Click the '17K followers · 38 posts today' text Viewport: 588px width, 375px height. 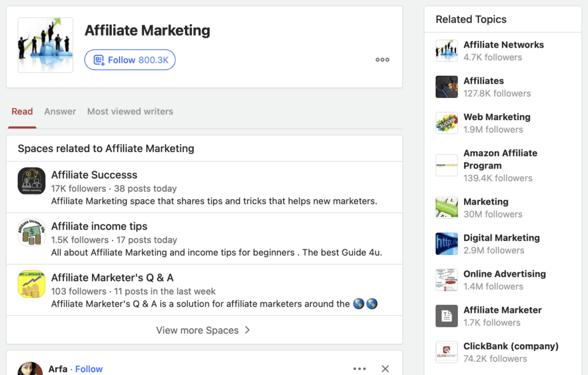click(114, 188)
